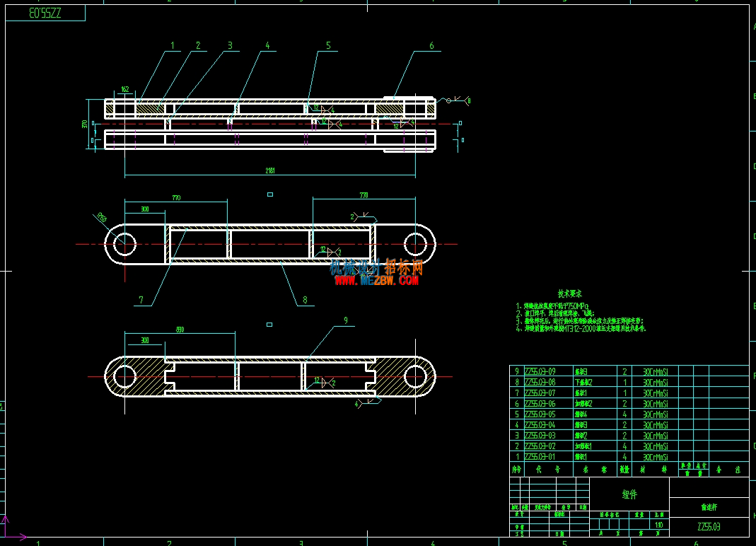Click the left hatched end of the bottom section view
This screenshot has width=756, height=546.
pyautogui.click(x=137, y=377)
